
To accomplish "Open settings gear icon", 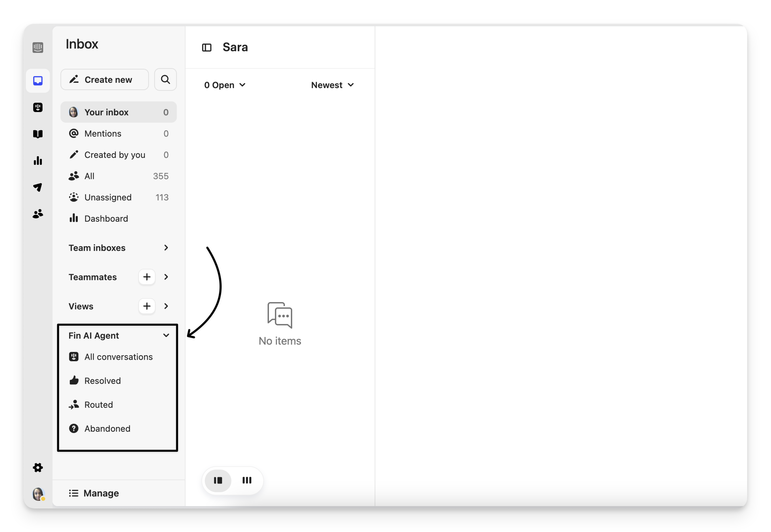I will point(38,468).
